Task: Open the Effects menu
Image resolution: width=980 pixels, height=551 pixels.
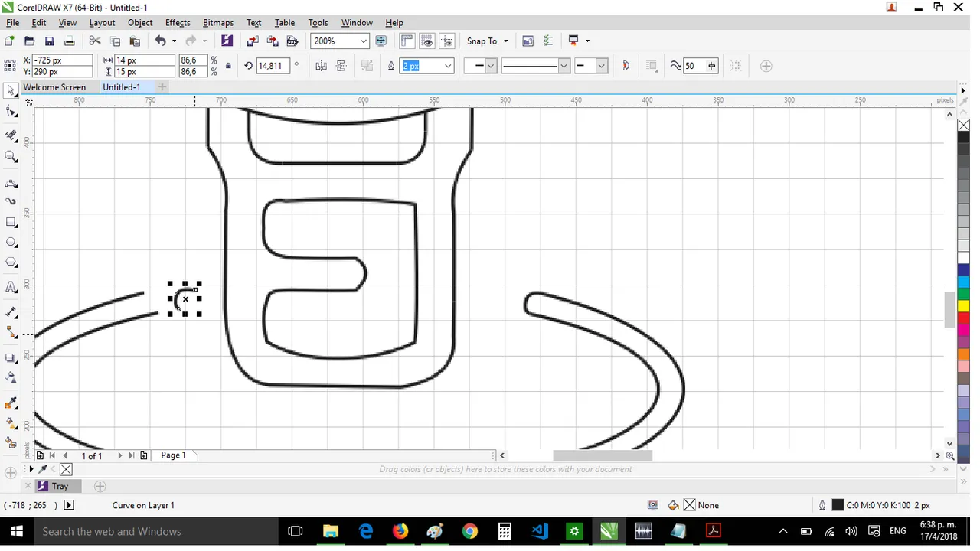Action: point(178,23)
